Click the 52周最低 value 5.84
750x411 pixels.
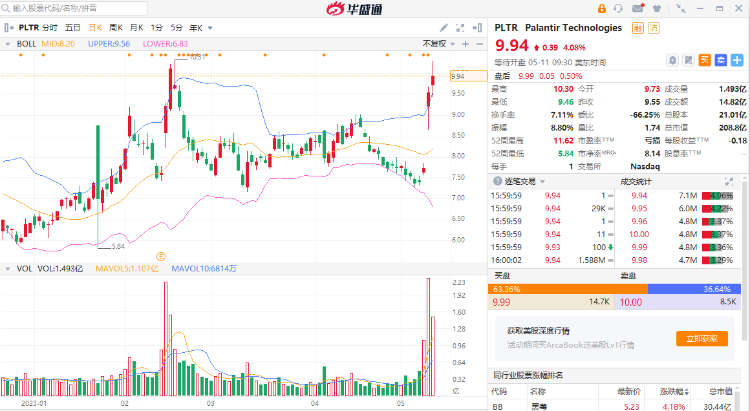tap(565, 154)
